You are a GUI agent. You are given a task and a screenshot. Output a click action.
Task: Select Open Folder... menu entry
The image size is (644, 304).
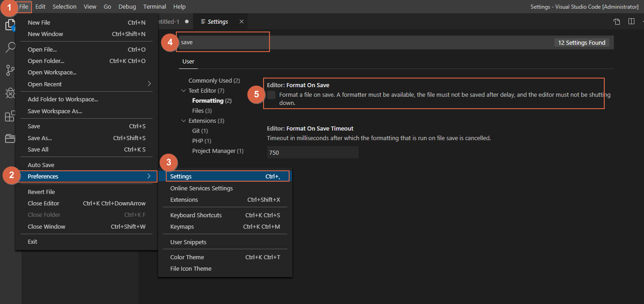pos(86,61)
